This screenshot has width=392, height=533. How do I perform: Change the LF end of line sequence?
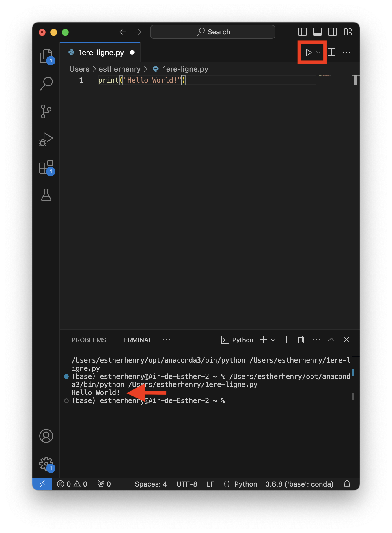(210, 484)
